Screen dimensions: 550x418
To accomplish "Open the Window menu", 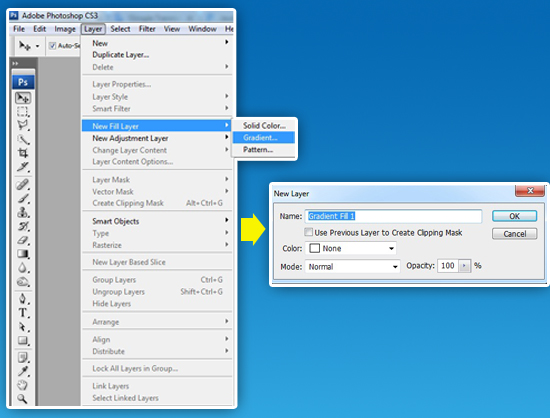I will click(202, 29).
